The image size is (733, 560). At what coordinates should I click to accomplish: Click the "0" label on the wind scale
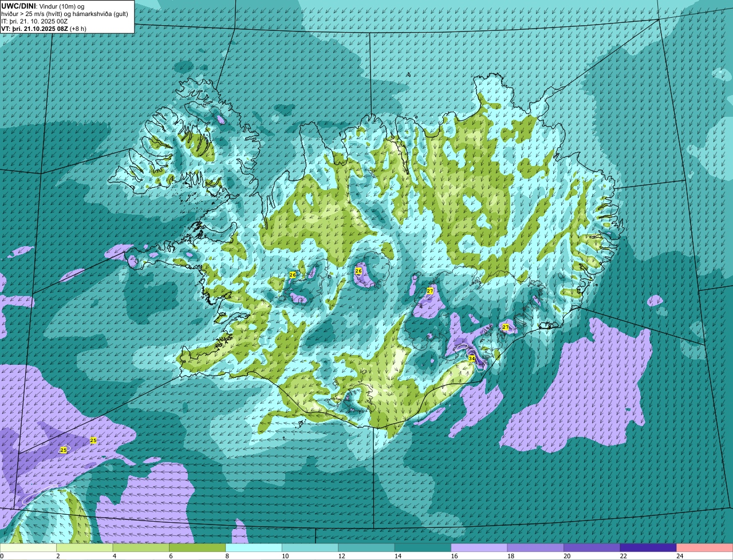coord(2,556)
